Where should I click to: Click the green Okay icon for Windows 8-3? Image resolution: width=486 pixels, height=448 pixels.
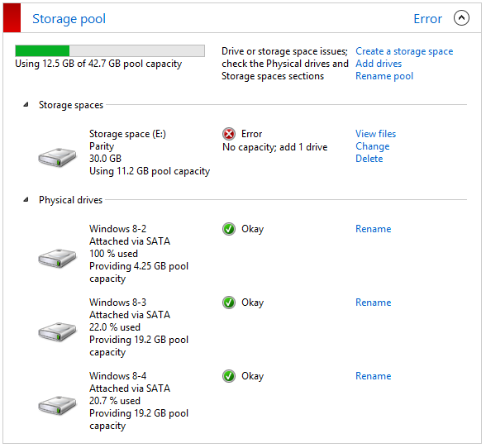click(x=229, y=303)
